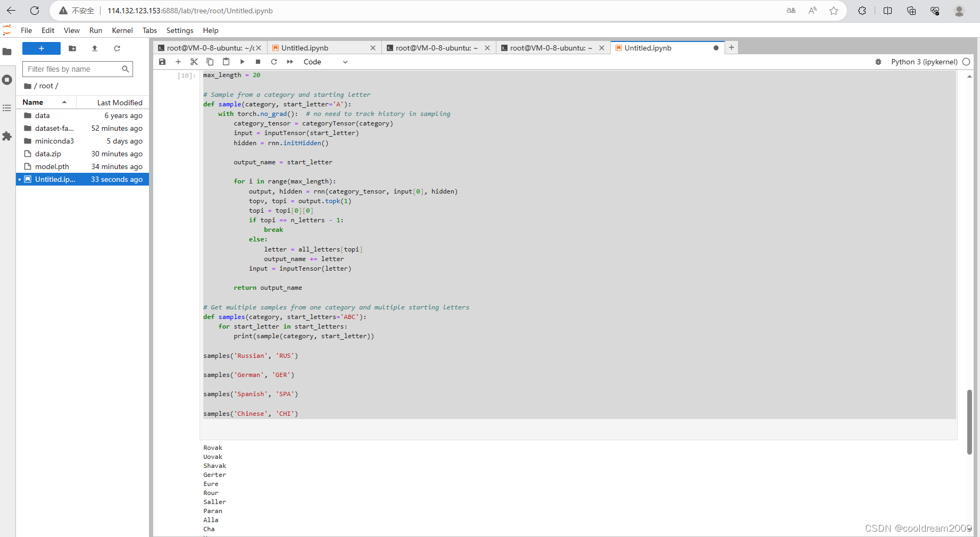Screen dimensions: 980x537
Task: Click the 'root' breadcrumb link
Action: pos(46,86)
